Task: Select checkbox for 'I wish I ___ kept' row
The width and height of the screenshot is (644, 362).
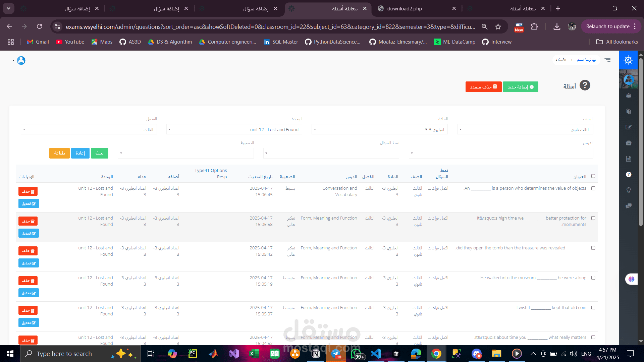Action: tap(593, 308)
